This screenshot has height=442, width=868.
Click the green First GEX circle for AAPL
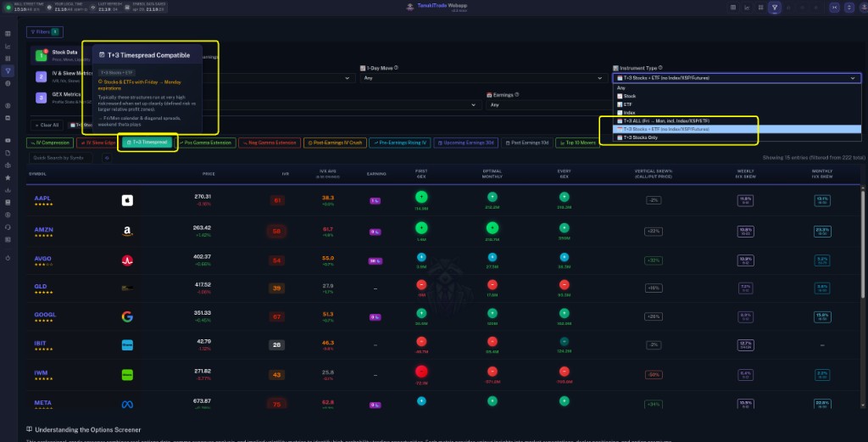421,197
